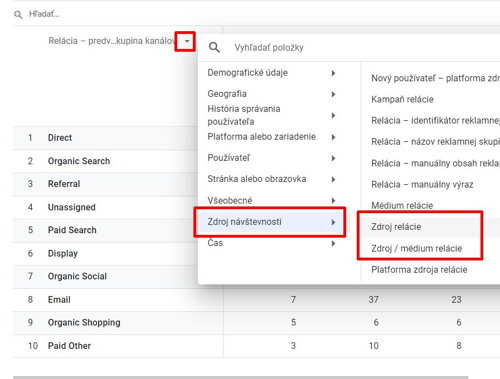Select Relácia – manuálny obsah reklamy
500x379 pixels.
pyautogui.click(x=435, y=163)
